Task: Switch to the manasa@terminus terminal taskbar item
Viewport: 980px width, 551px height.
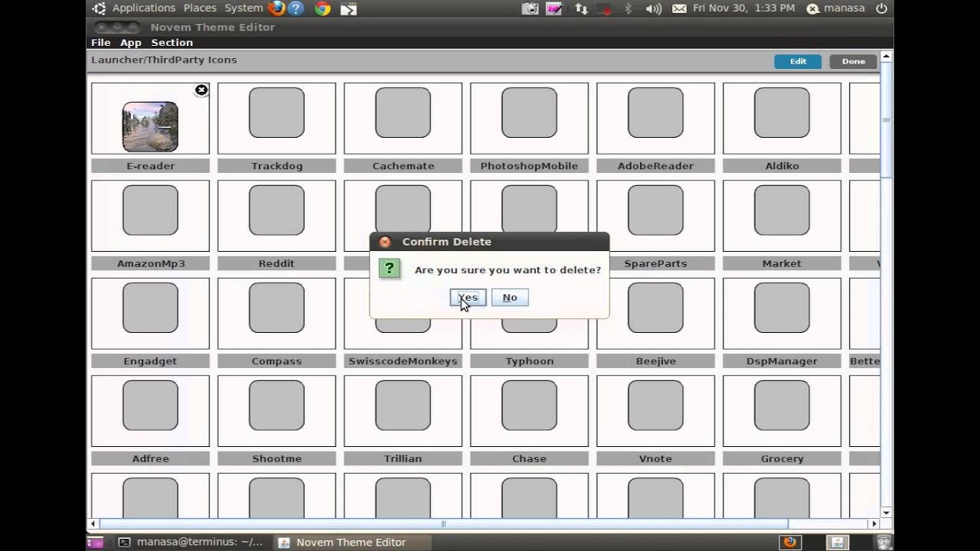Action: 191,542
